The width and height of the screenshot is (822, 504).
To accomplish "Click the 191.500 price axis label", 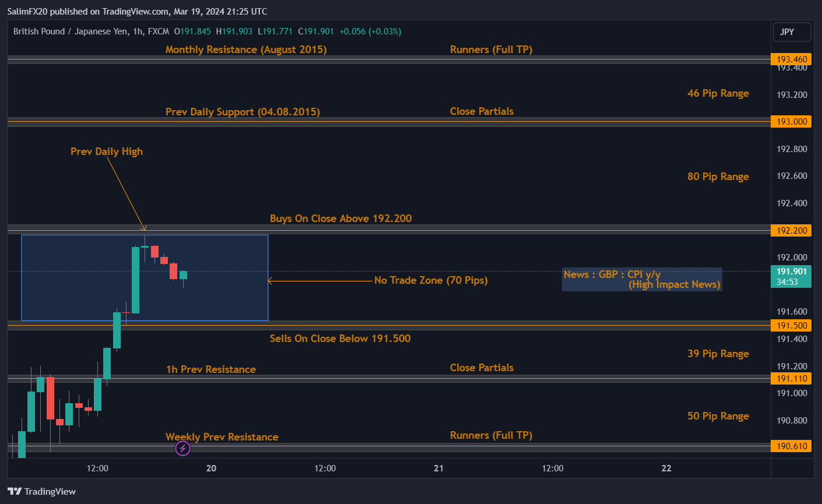I will click(792, 325).
